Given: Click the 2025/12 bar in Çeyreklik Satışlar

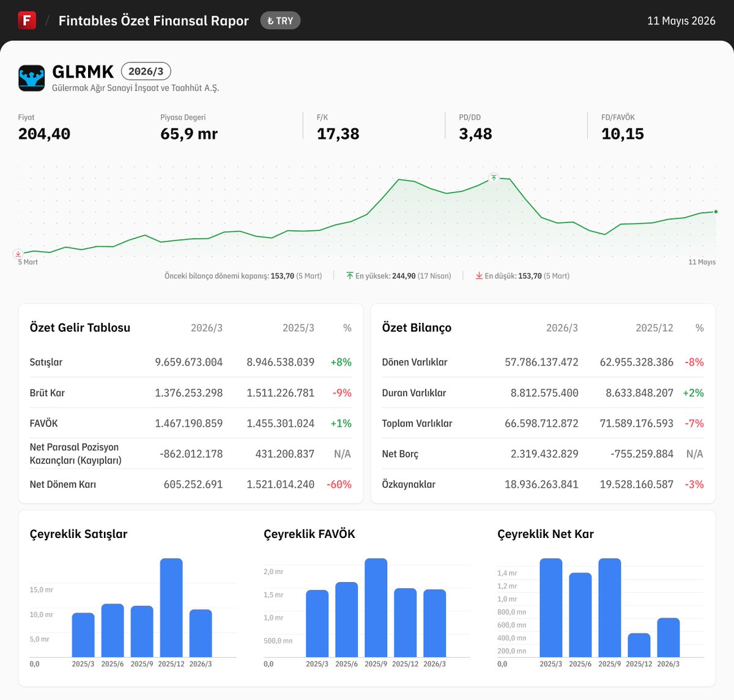Looking at the screenshot, I should (171, 608).
